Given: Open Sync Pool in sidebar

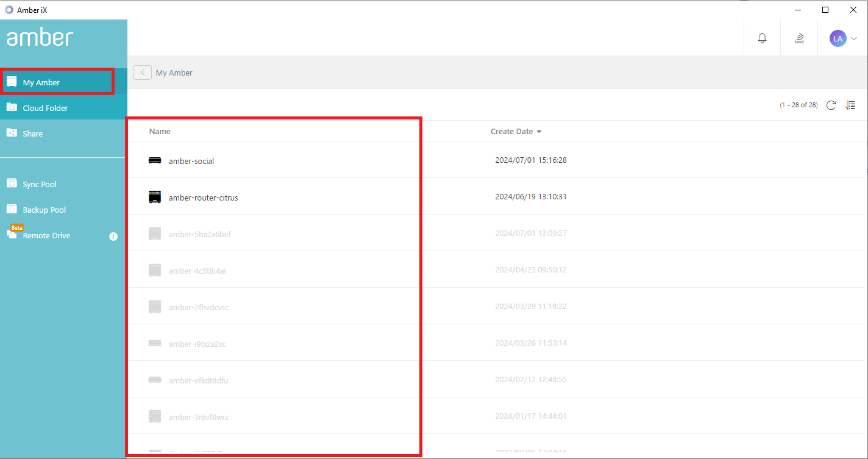Looking at the screenshot, I should pos(63,184).
